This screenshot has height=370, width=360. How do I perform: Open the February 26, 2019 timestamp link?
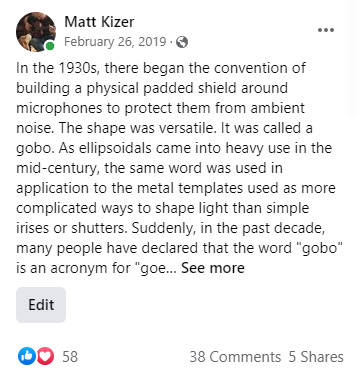(x=115, y=42)
